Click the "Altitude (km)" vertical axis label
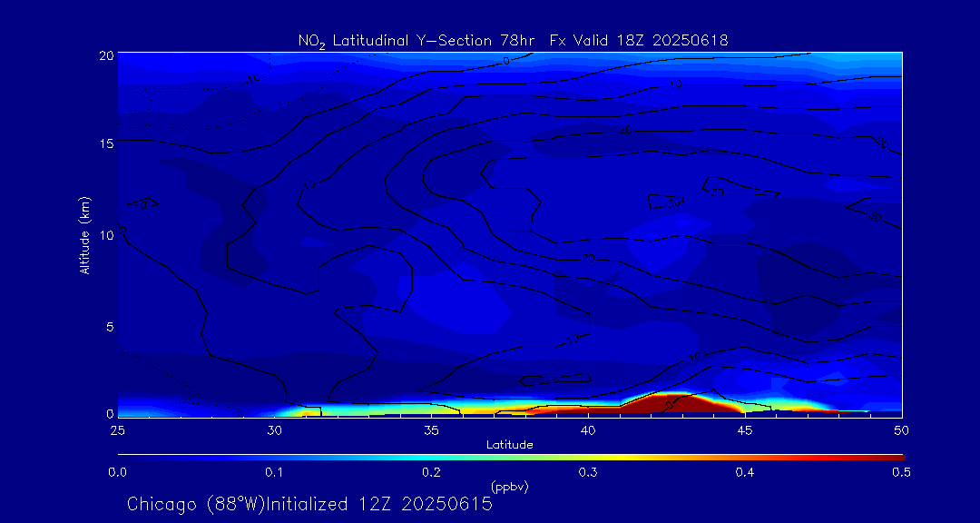The width and height of the screenshot is (980, 523). point(83,234)
